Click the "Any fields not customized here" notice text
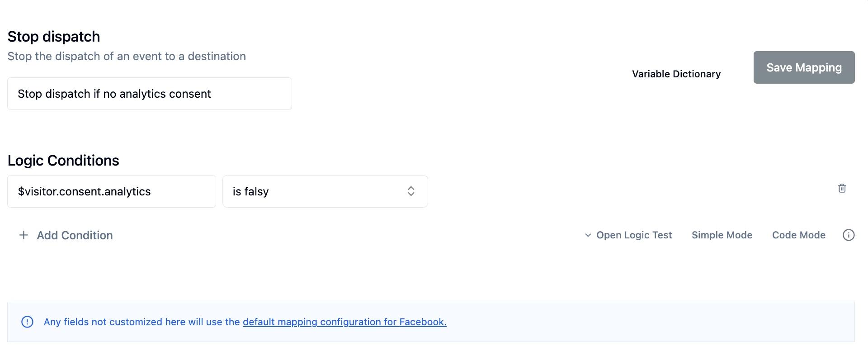The height and width of the screenshot is (361, 868). coord(245,322)
